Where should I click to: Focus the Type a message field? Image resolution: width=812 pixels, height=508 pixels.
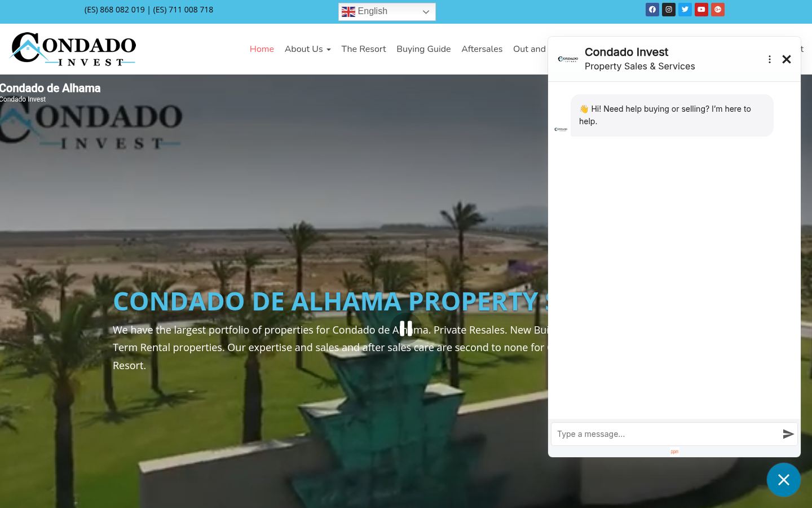point(667,434)
